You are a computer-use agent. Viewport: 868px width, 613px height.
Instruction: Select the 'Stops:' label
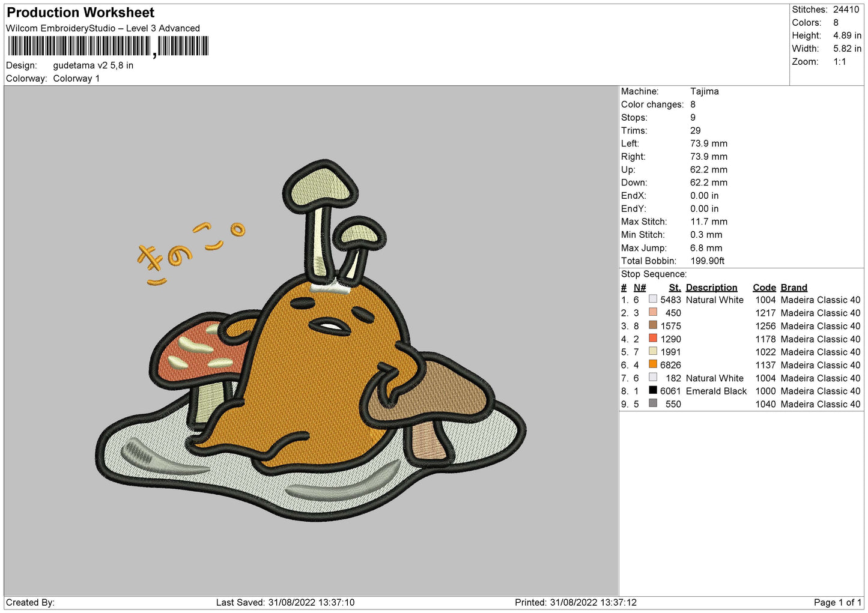pyautogui.click(x=634, y=118)
